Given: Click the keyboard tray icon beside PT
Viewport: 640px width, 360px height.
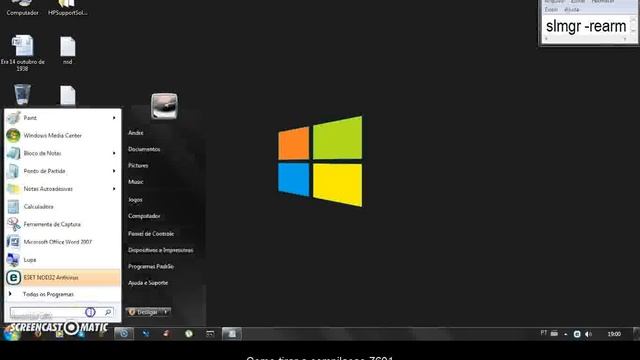Looking at the screenshot, I should [554, 333].
